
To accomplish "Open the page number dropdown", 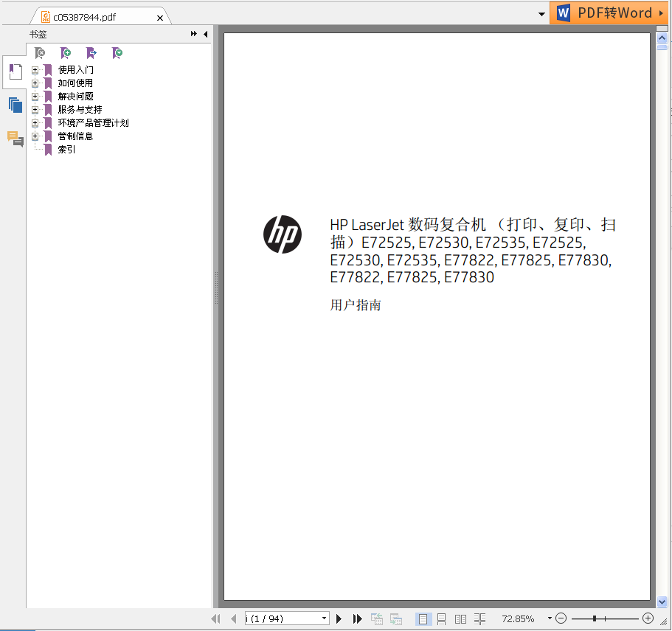I will tap(325, 618).
